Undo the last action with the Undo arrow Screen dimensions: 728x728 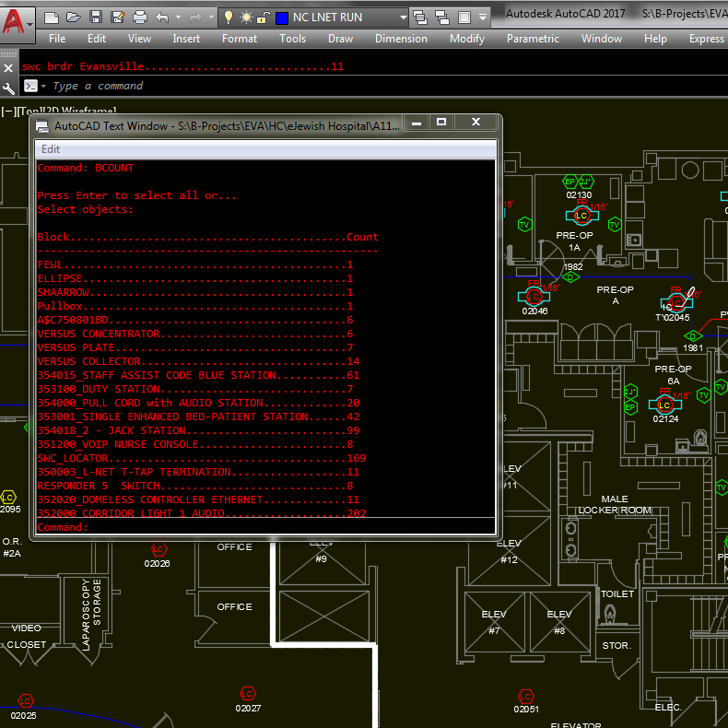tap(162, 18)
